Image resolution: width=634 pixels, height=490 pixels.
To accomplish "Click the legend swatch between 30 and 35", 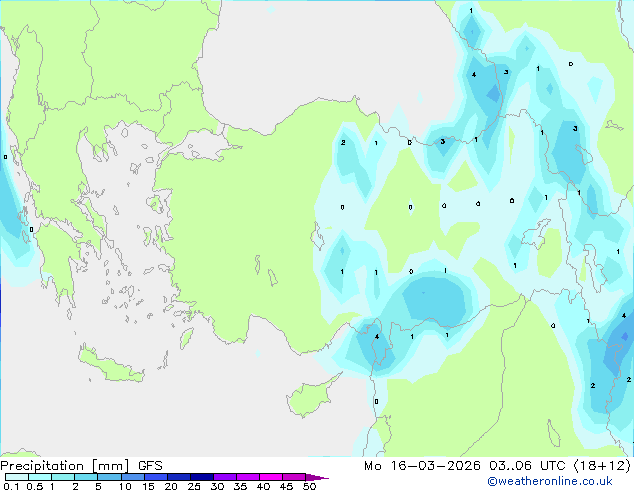I will pyautogui.click(x=224, y=477).
